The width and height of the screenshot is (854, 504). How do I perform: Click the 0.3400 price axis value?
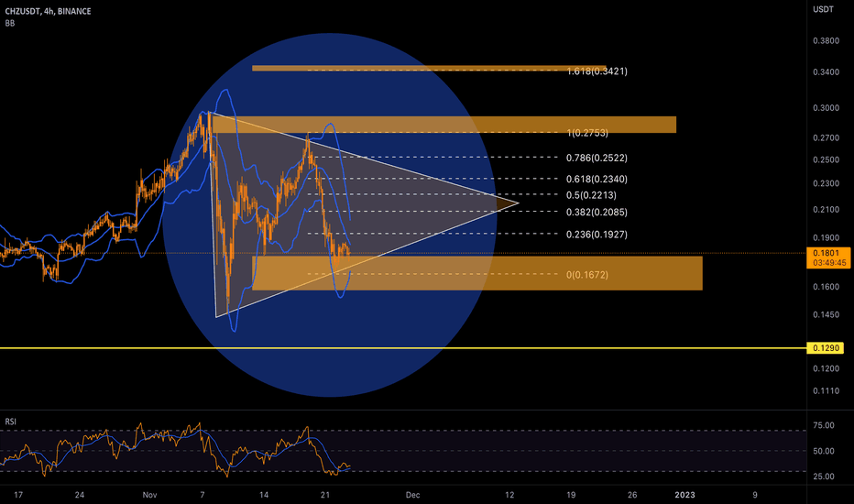click(826, 71)
